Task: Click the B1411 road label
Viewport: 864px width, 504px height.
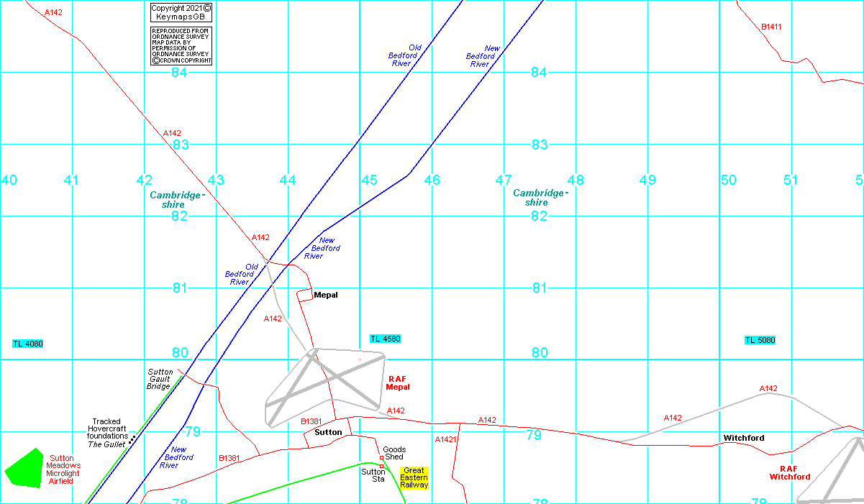Action: [x=771, y=27]
